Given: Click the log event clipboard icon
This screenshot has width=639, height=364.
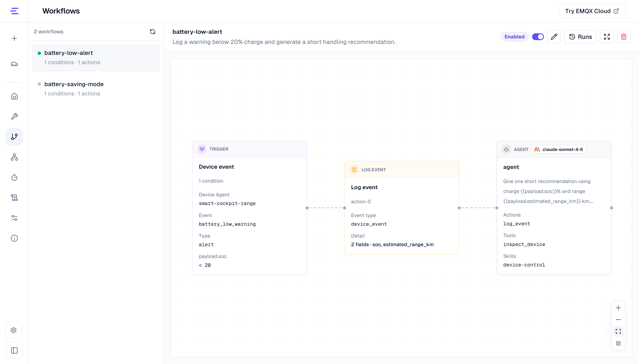Looking at the screenshot, I should click(x=354, y=170).
